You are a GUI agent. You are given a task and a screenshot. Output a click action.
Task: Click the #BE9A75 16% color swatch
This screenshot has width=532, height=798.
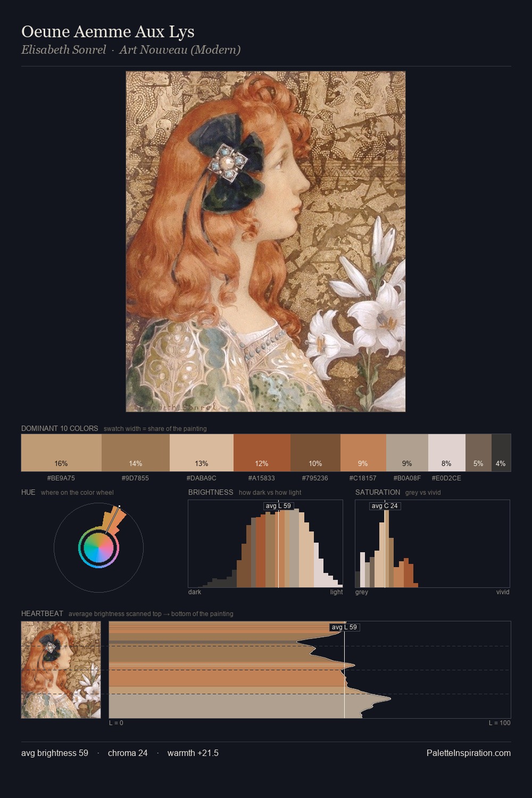tap(61, 453)
